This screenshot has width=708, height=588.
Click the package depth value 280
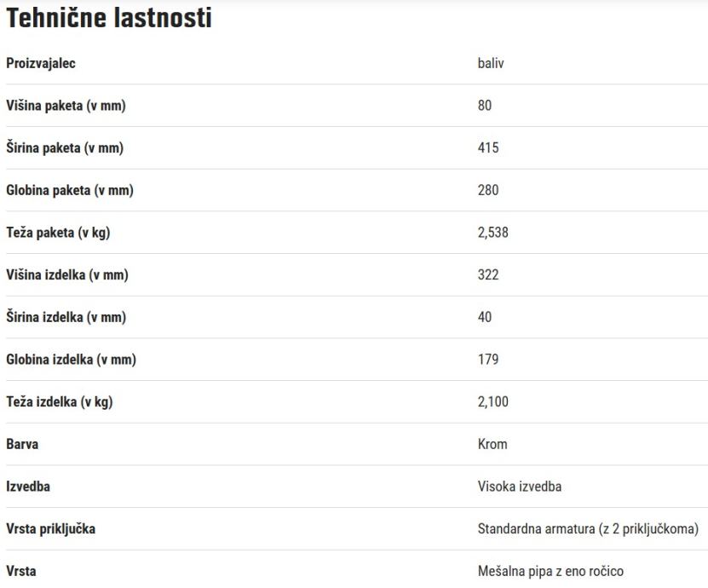click(x=488, y=190)
